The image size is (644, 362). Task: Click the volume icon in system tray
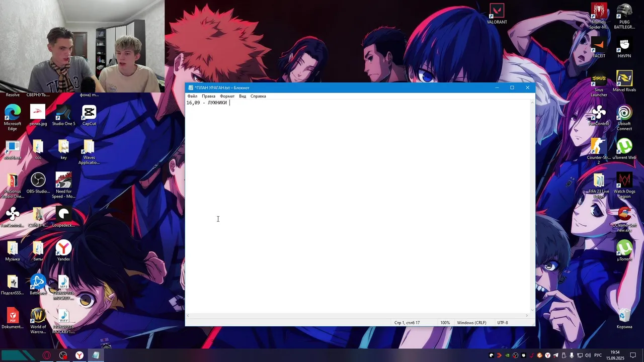click(x=588, y=355)
